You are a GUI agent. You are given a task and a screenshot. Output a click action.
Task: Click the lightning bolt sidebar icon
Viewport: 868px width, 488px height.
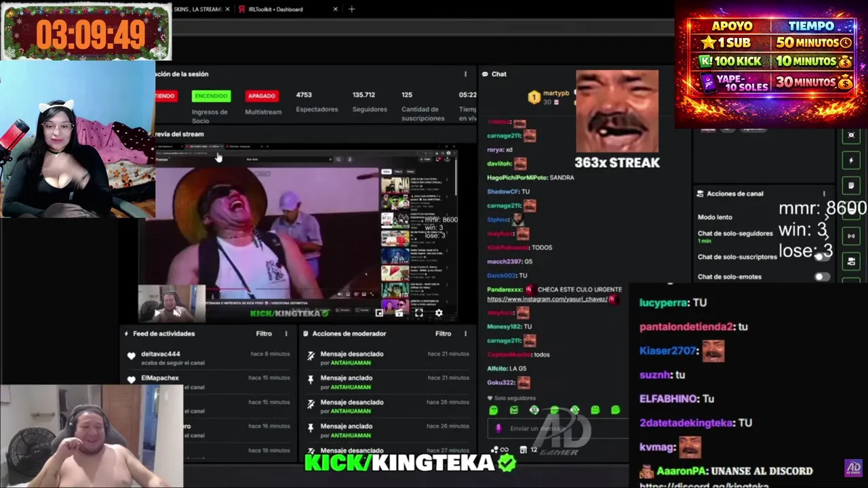tap(852, 161)
